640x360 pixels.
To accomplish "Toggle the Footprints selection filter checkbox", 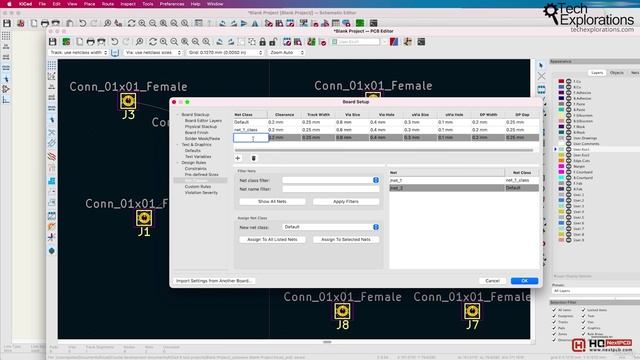I will click(x=554, y=316).
